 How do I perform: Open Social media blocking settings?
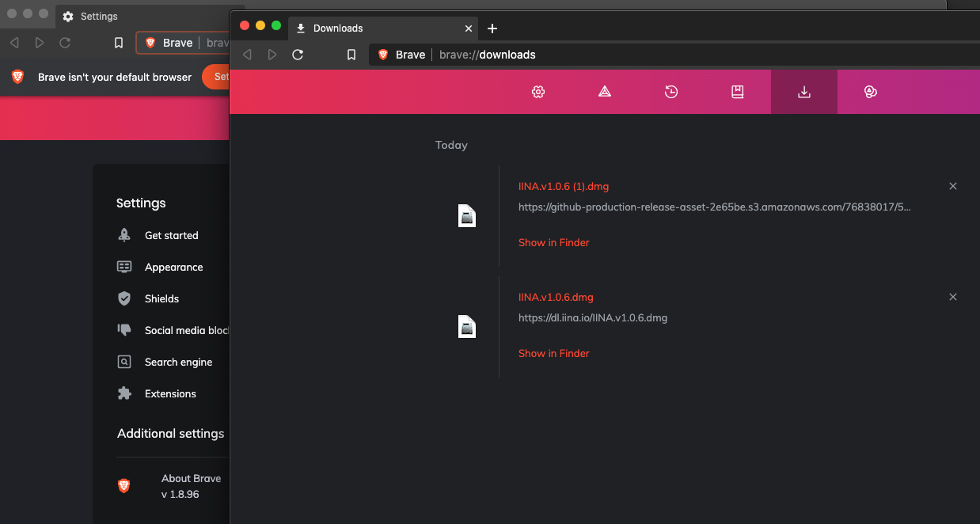click(x=186, y=330)
